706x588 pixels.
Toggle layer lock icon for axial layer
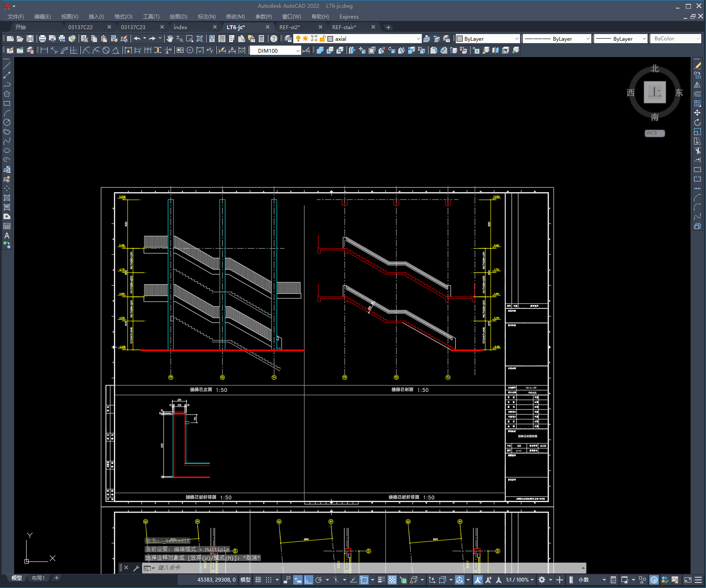pyautogui.click(x=322, y=39)
